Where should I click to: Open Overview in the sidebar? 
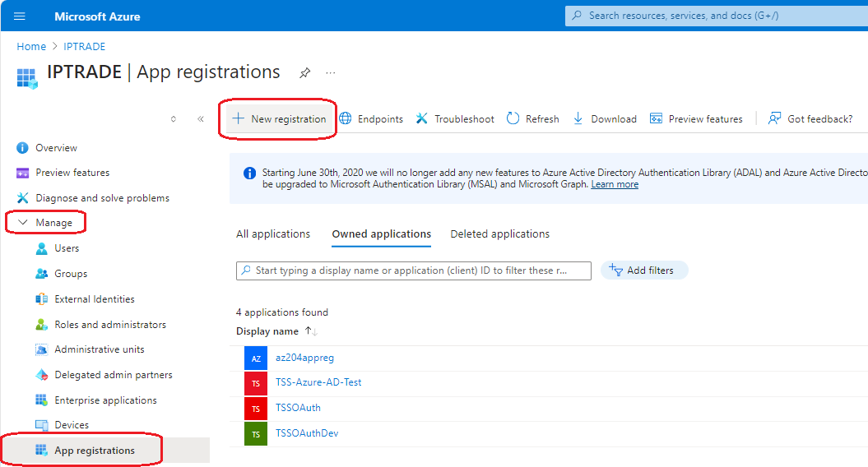[56, 148]
